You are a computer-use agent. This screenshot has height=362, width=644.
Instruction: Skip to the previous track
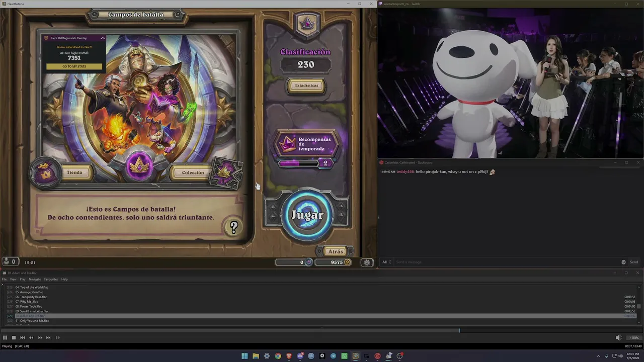(x=22, y=338)
